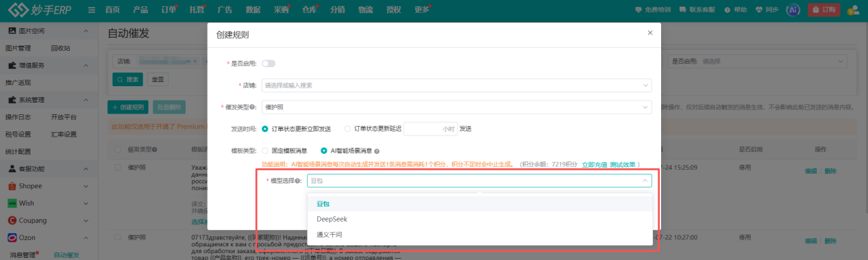
Task: Open 联系客服 in the top bar
Action: point(697,10)
